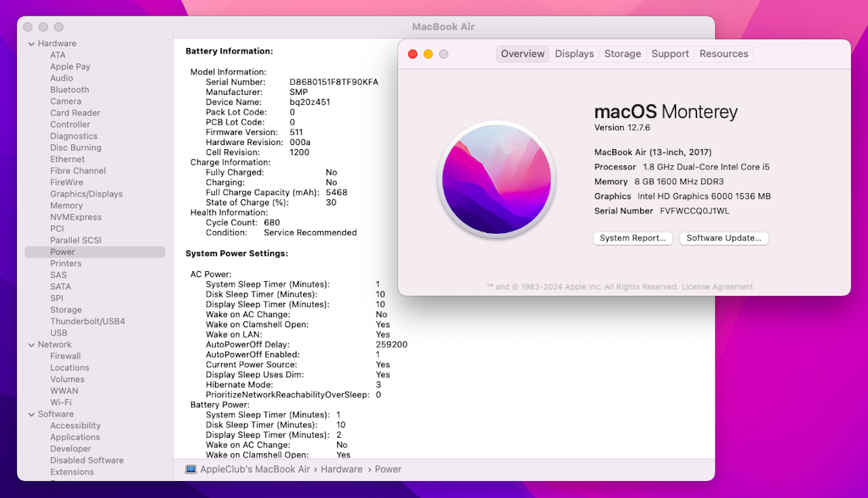868x498 pixels.
Task: Open System Report button
Action: click(x=633, y=238)
